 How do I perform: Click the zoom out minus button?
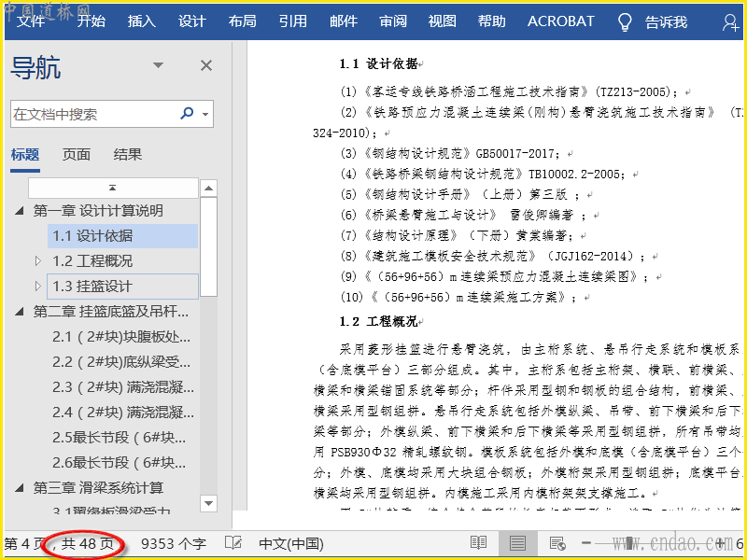(586, 543)
